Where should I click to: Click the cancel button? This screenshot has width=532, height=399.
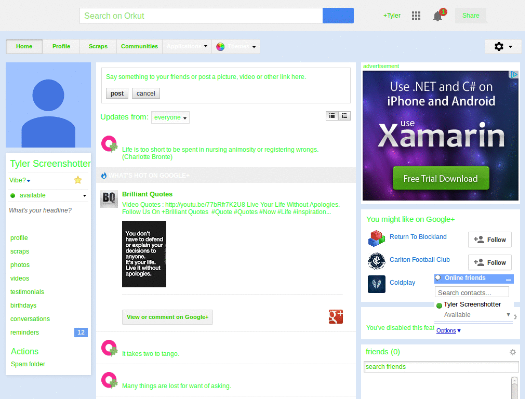point(146,94)
